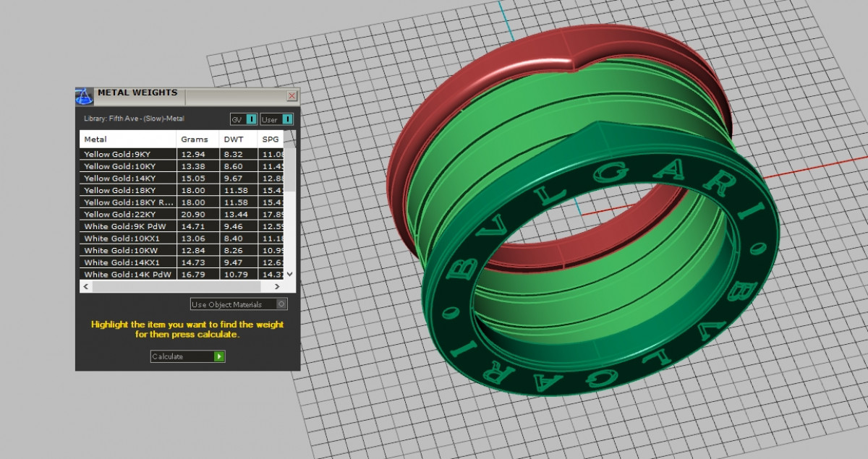This screenshot has width=868, height=459.
Task: Click the green arrow beside Calculate
Action: click(219, 356)
